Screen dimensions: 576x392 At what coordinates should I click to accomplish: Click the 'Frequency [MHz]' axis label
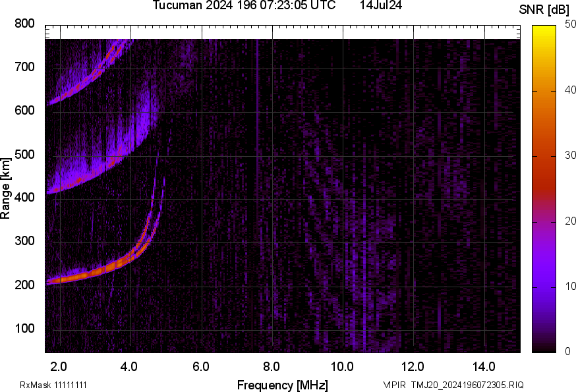pyautogui.click(x=283, y=385)
